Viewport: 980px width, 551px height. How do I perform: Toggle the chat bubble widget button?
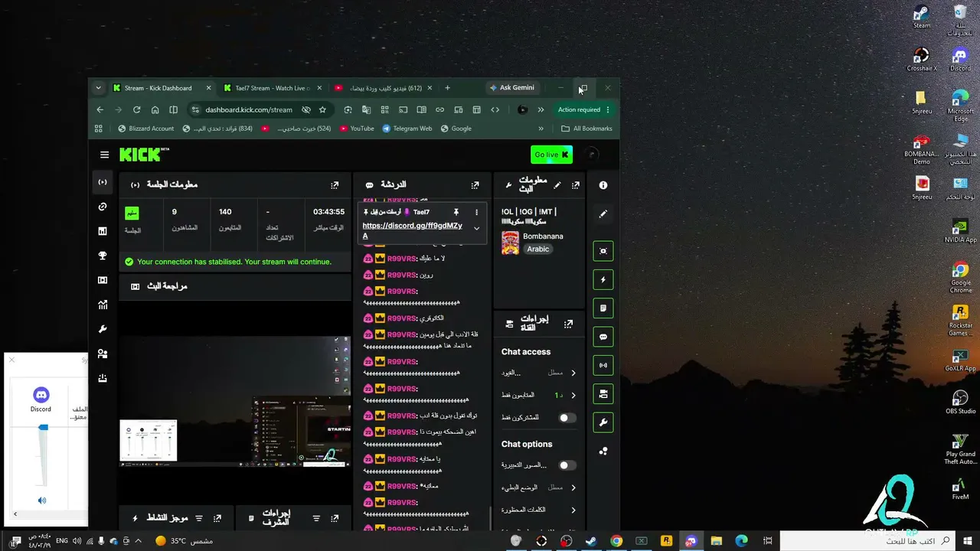603,337
